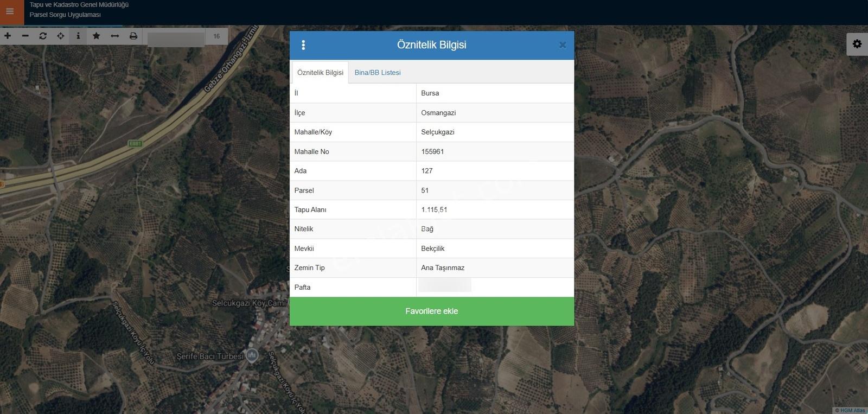The height and width of the screenshot is (414, 868).
Task: Click the Osmangazi value cell
Action: pyautogui.click(x=495, y=113)
